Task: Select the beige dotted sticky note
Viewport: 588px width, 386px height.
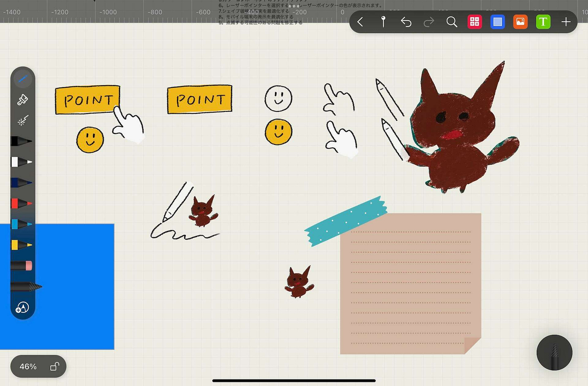Action: point(410,284)
